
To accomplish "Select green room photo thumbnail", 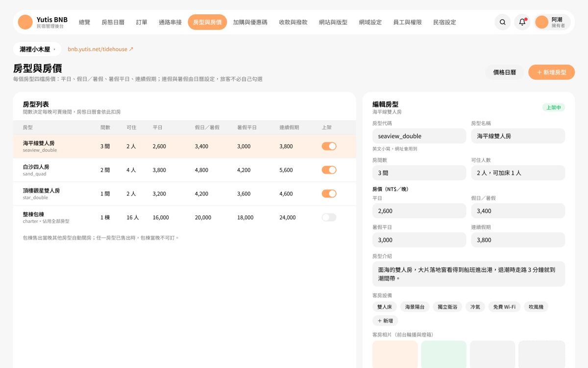I will coord(443,354).
